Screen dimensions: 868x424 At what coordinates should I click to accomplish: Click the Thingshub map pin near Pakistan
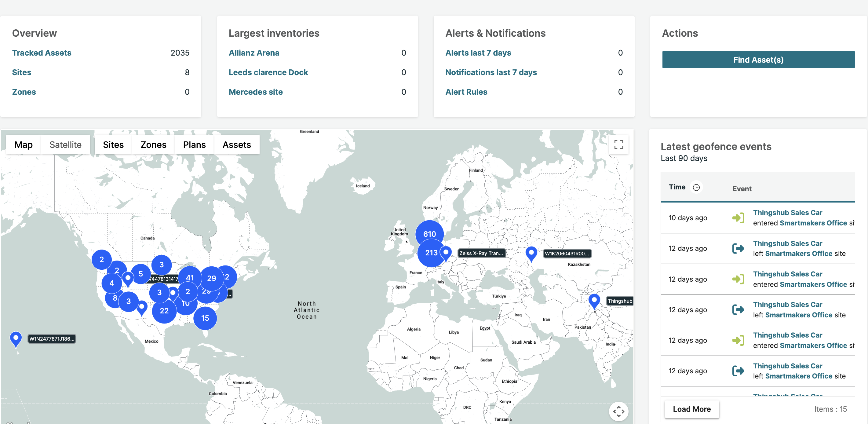[594, 300]
